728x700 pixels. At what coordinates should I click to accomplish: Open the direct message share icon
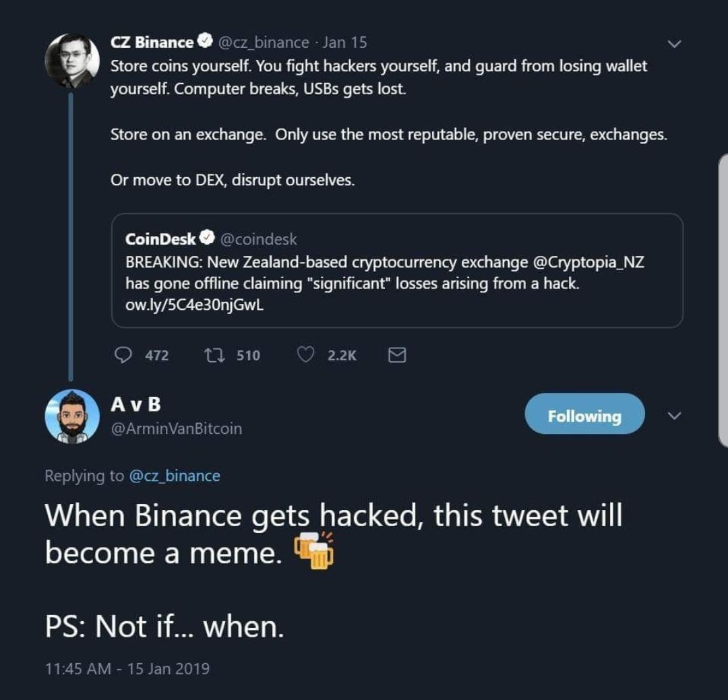(x=397, y=355)
